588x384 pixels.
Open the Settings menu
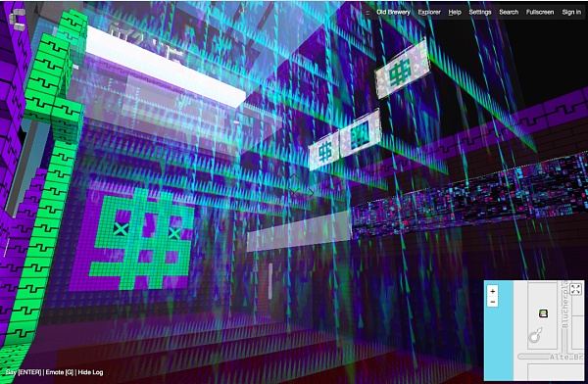479,12
